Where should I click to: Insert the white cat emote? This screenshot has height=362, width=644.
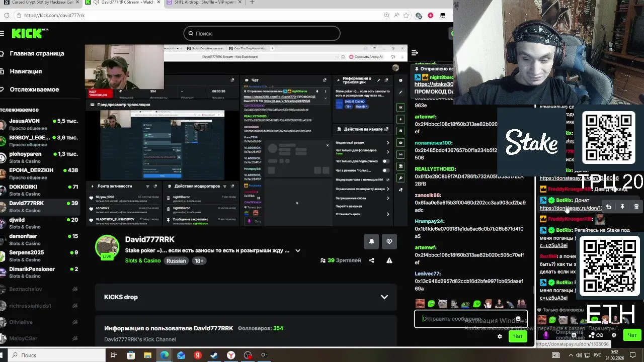[x=443, y=303]
